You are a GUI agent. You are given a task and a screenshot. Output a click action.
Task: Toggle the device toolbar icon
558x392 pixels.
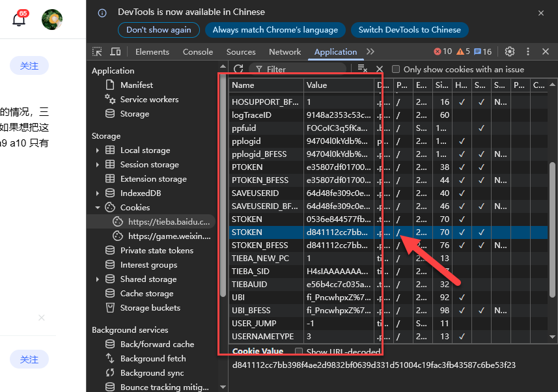coord(115,52)
